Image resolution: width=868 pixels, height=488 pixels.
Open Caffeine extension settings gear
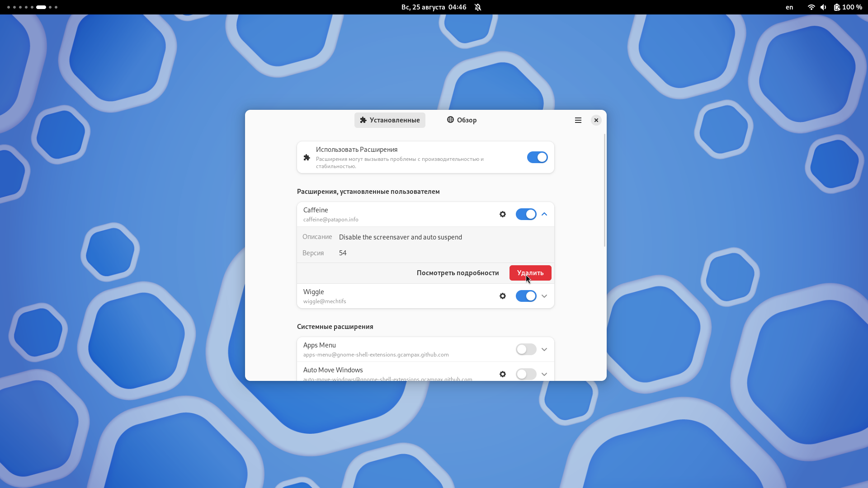[x=503, y=214]
